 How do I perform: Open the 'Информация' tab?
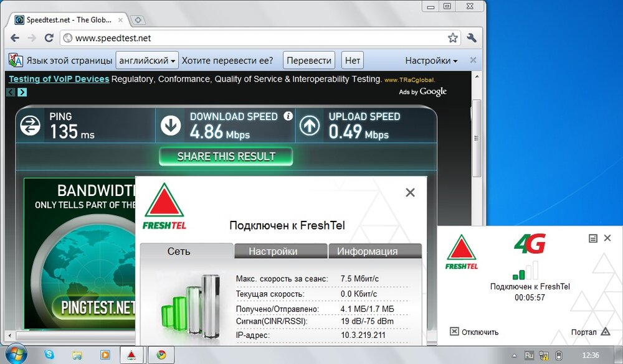374,251
